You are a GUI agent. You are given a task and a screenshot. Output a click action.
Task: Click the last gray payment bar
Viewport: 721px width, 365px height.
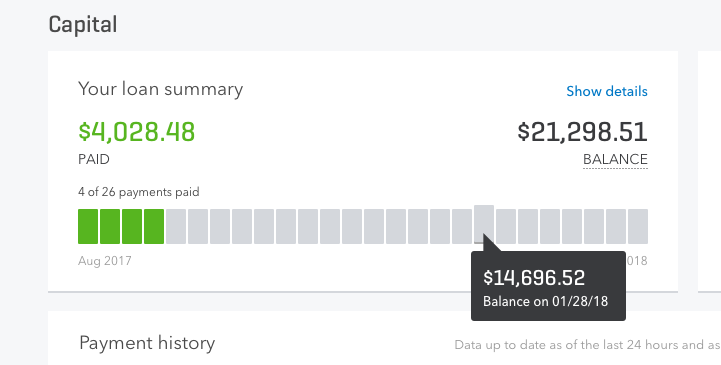[638, 226]
